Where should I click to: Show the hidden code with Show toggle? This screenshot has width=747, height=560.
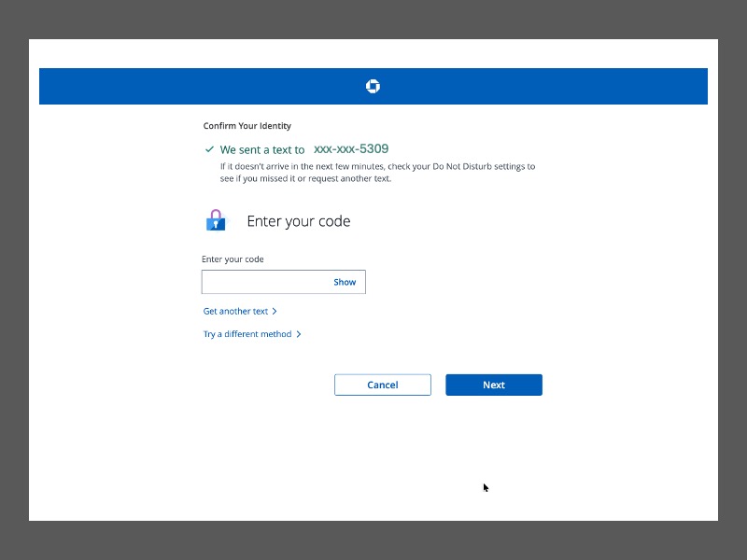[x=345, y=282]
